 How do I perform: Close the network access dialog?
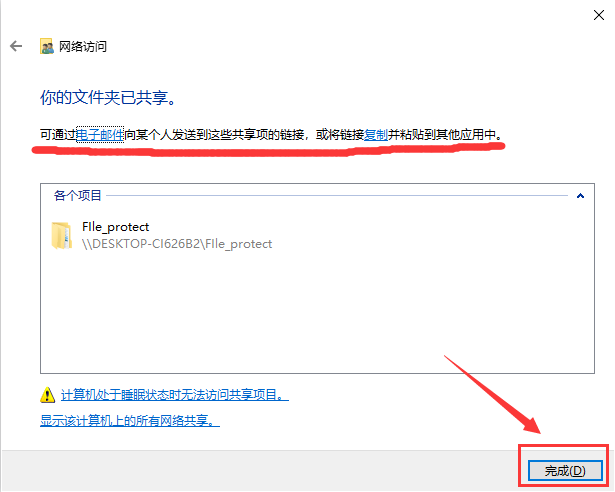point(599,15)
